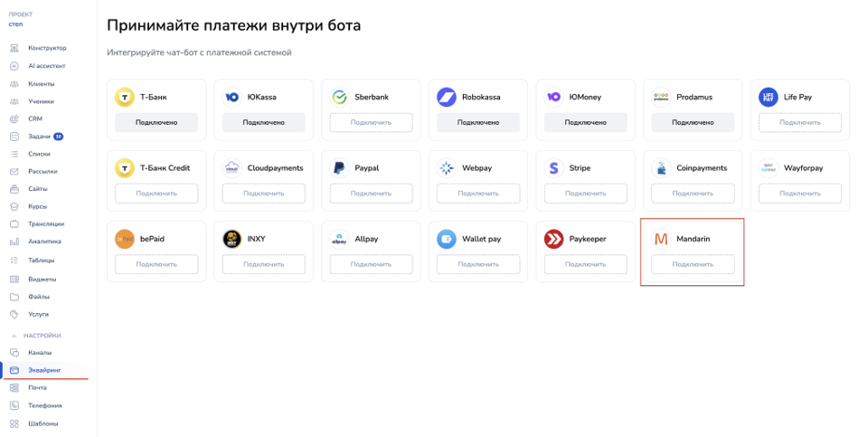Click the Каналы sidebar icon
Image resolution: width=868 pixels, height=437 pixels.
[14, 353]
